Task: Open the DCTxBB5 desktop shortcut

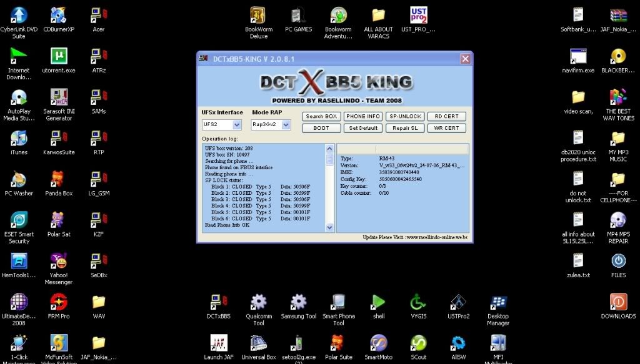Action: [x=218, y=303]
